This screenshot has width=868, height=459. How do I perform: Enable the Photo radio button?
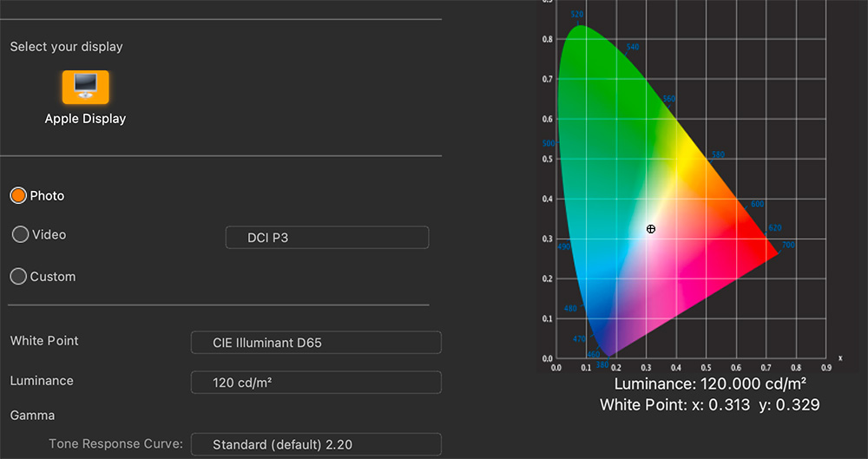pyautogui.click(x=18, y=196)
